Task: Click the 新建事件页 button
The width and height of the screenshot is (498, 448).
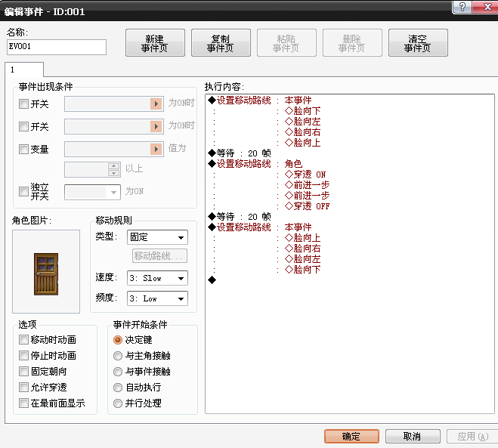Action: point(155,43)
